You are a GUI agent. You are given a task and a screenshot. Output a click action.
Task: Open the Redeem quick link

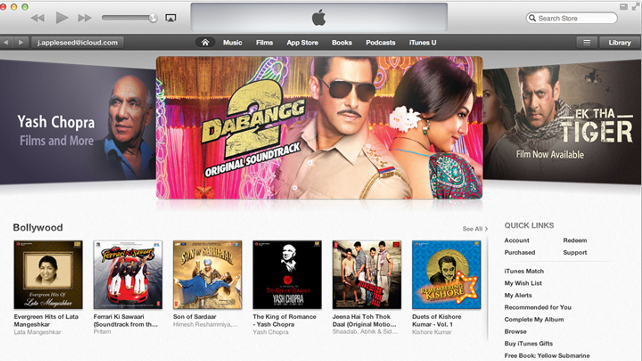point(575,240)
